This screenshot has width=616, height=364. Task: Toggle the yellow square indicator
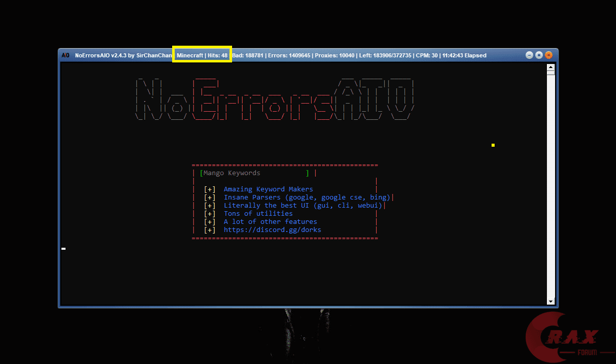pos(493,145)
